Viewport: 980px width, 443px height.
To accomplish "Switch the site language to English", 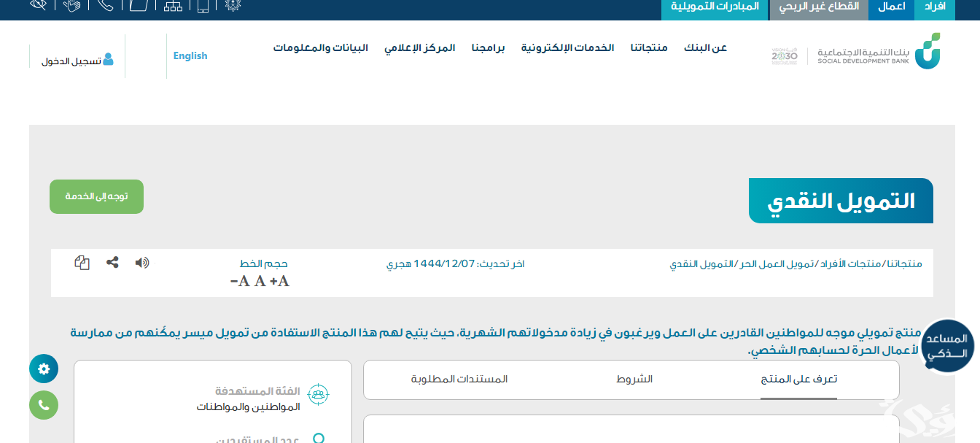I will click(x=190, y=56).
